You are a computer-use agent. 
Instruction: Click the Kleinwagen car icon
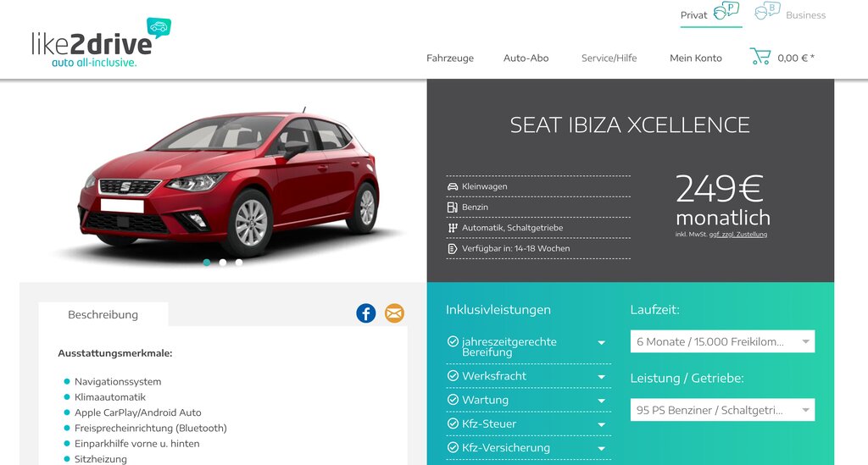pos(453,186)
